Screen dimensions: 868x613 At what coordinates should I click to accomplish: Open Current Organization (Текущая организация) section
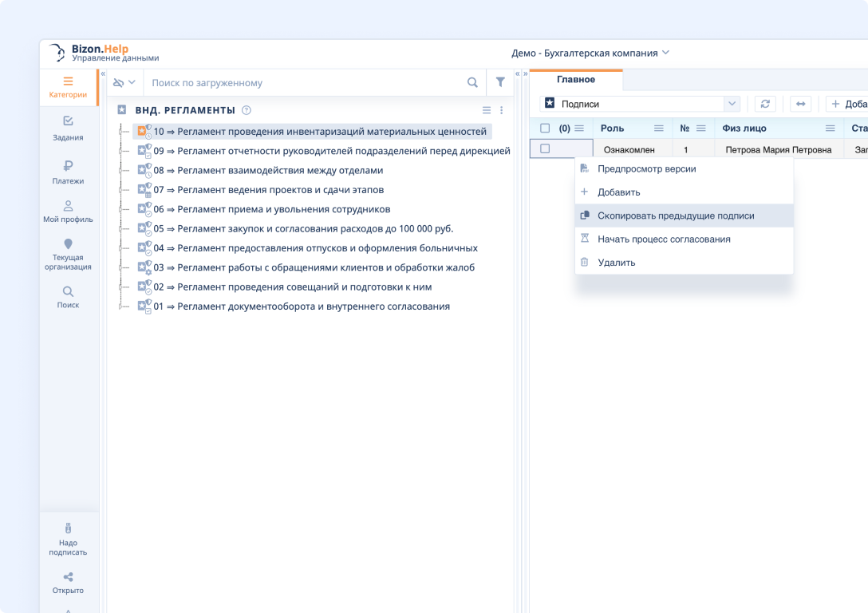(68, 254)
